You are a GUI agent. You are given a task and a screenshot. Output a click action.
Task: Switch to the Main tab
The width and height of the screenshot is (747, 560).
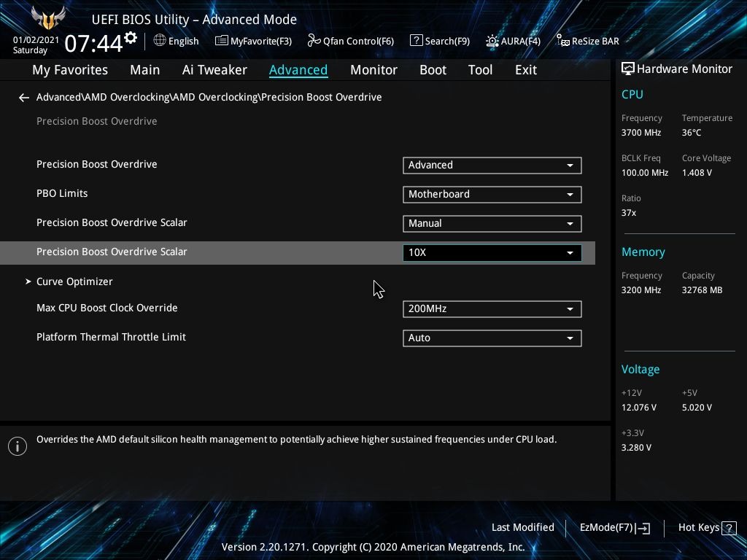(145, 70)
